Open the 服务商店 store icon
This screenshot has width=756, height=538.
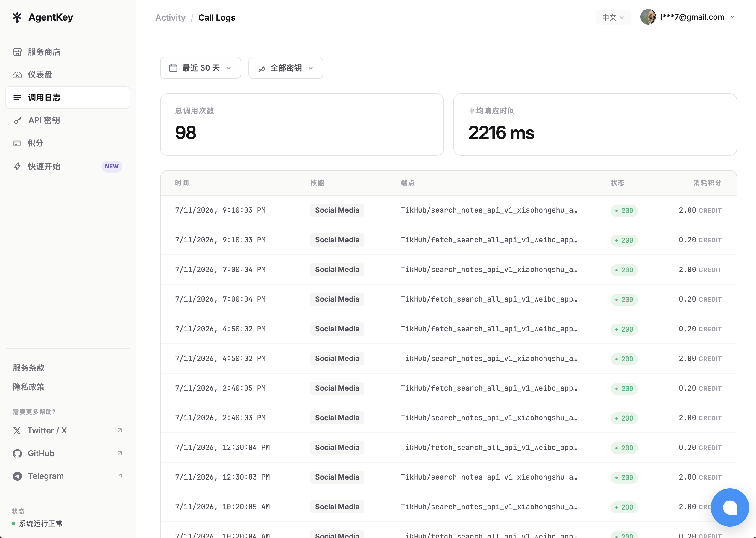[x=17, y=52]
